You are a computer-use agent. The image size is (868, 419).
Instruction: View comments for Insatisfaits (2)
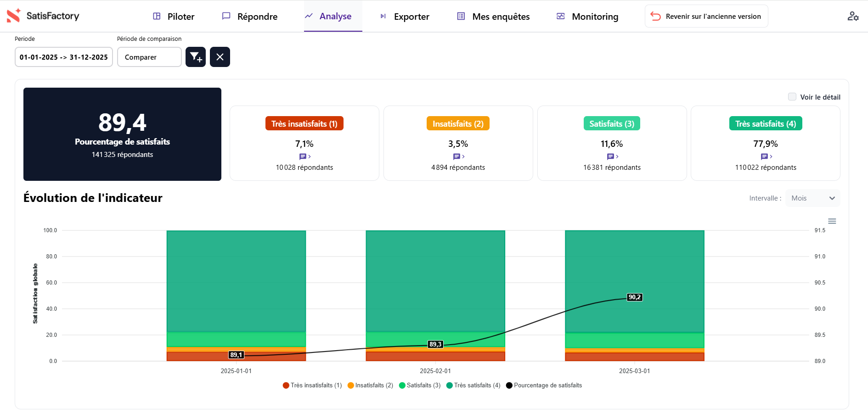[x=458, y=156]
